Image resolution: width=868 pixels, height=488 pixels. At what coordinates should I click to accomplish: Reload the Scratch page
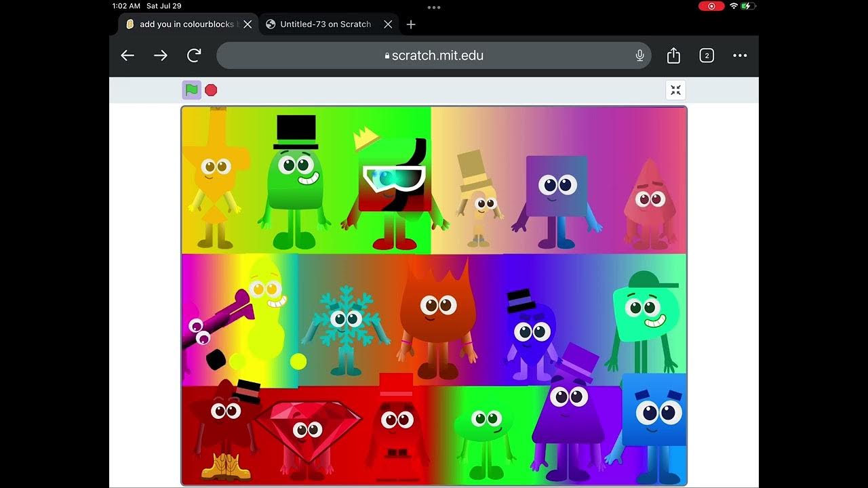click(x=194, y=56)
